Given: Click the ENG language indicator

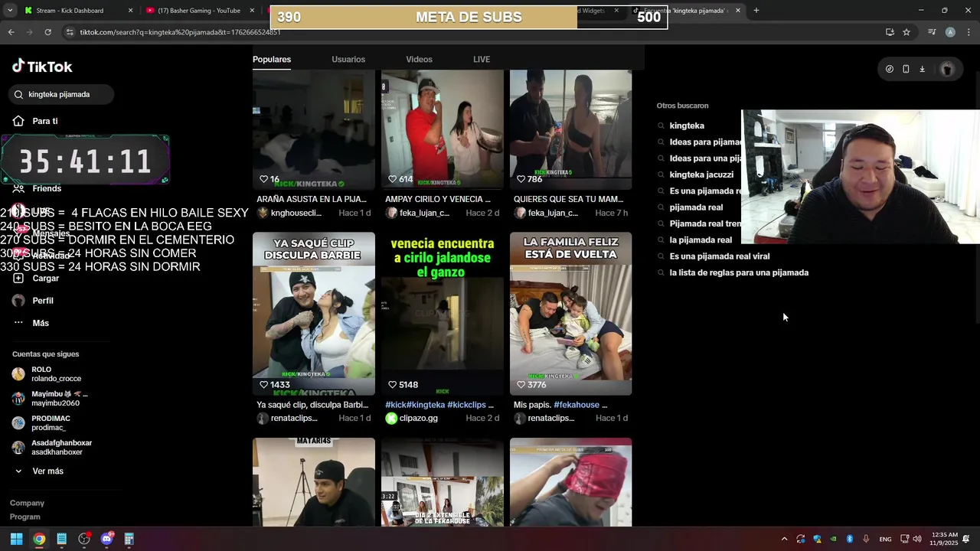Looking at the screenshot, I should tap(885, 540).
